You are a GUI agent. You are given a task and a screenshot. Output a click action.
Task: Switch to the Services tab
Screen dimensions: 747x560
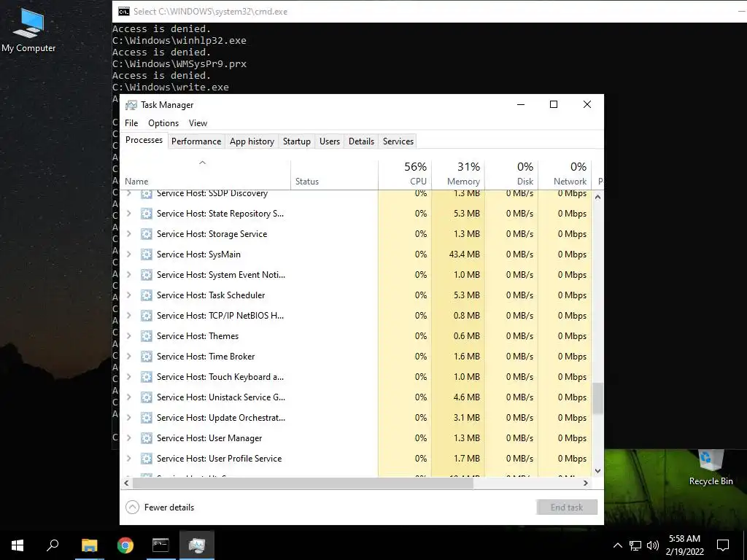click(x=398, y=141)
